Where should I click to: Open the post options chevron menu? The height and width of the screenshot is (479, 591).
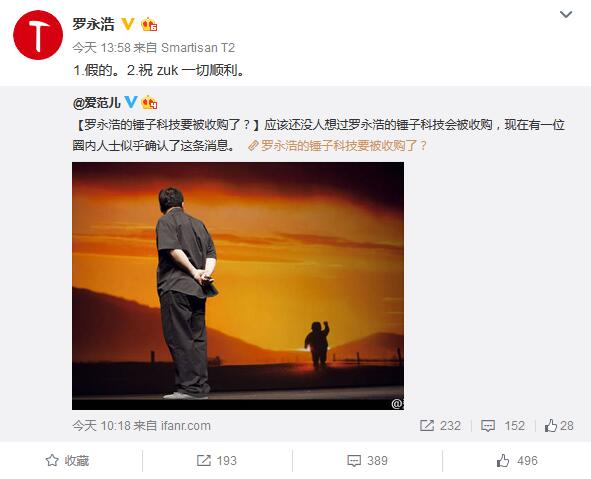tap(566, 15)
